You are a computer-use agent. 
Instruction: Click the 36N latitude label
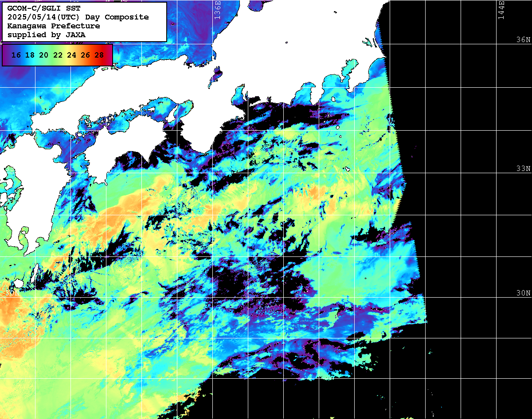point(523,39)
